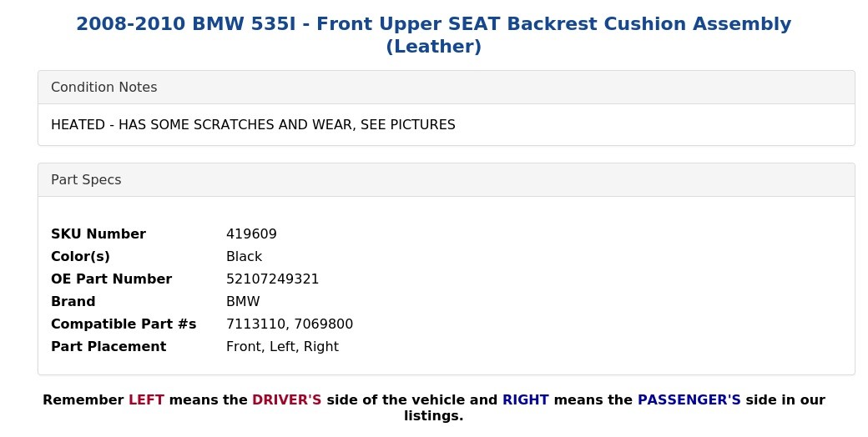Select compatible numbers 7113110, 7069800
The height and width of the screenshot is (437, 868).
[x=290, y=324]
